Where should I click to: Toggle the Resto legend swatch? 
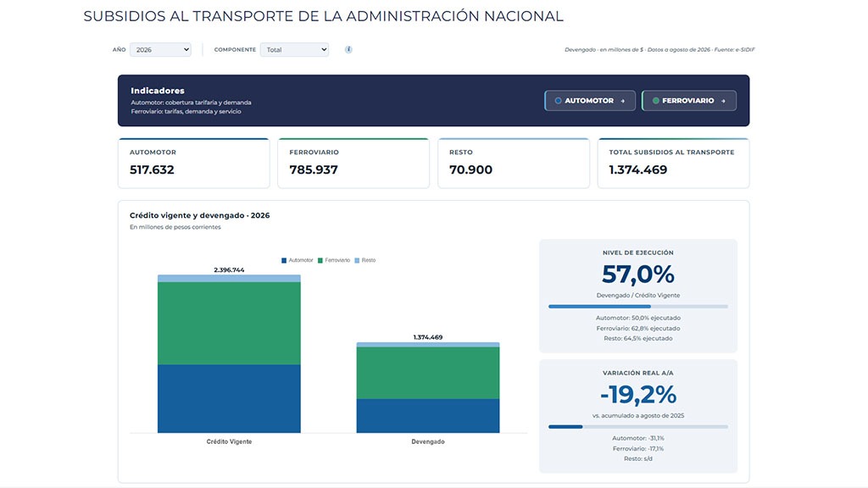[x=357, y=260]
